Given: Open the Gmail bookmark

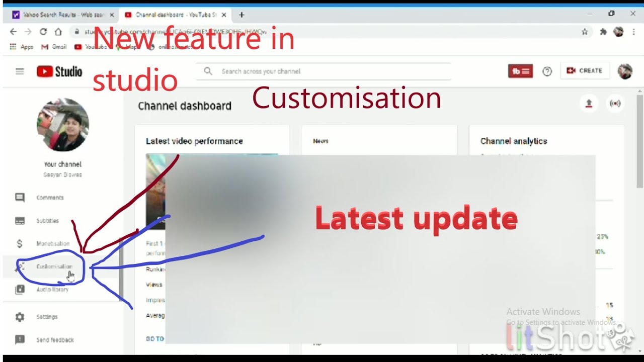Looking at the screenshot, I should (x=54, y=47).
